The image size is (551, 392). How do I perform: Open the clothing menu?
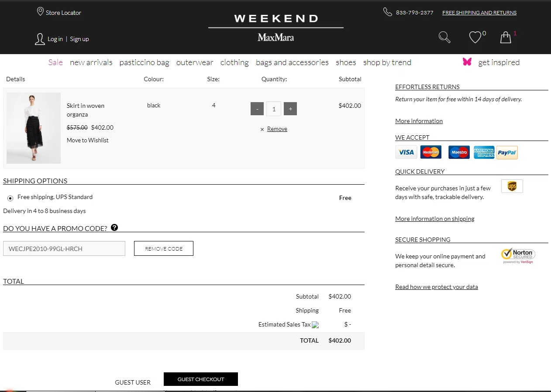click(x=234, y=62)
